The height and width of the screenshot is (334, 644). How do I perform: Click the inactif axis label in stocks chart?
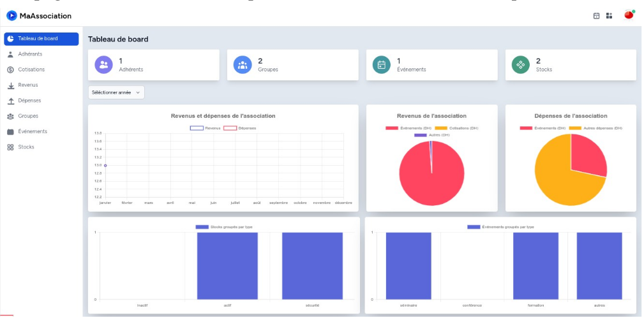[142, 305]
